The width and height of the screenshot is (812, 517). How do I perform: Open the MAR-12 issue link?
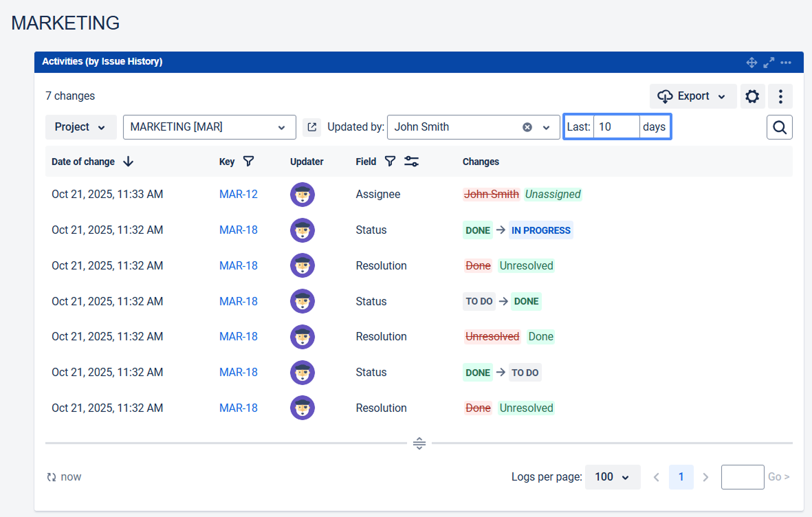239,195
